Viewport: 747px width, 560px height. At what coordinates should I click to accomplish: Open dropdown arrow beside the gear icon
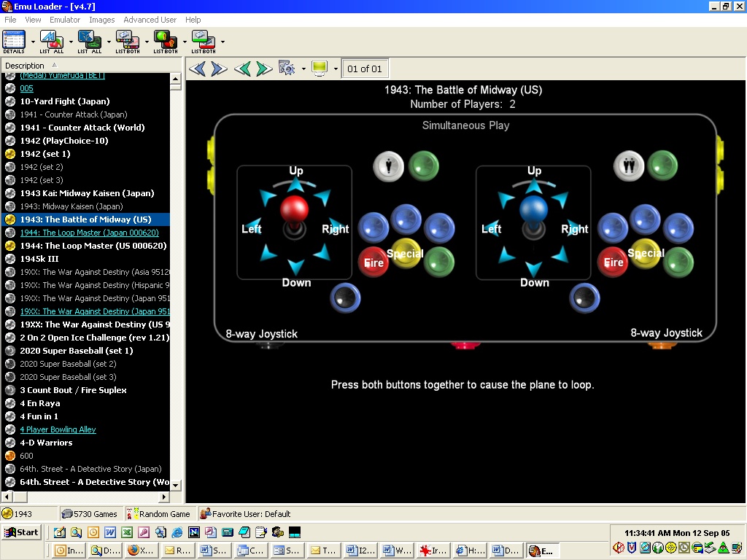point(303,69)
